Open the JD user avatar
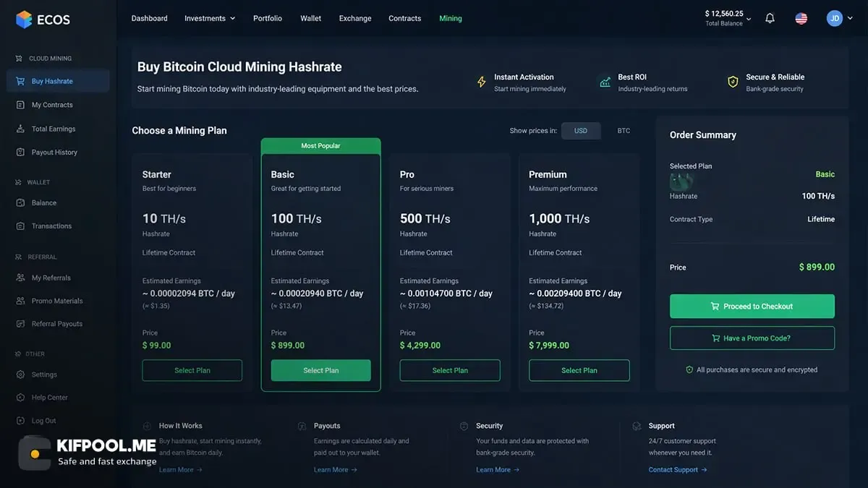Image resolution: width=868 pixels, height=488 pixels. point(835,18)
